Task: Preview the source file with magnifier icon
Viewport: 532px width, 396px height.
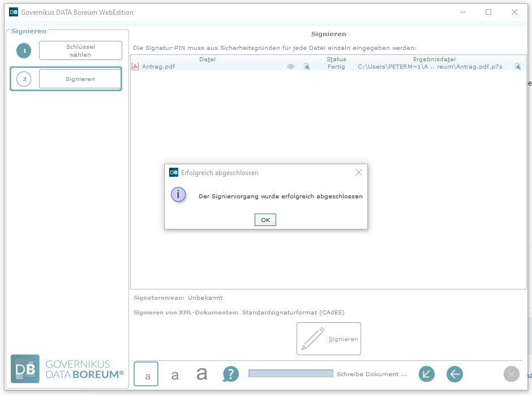Action: (307, 67)
